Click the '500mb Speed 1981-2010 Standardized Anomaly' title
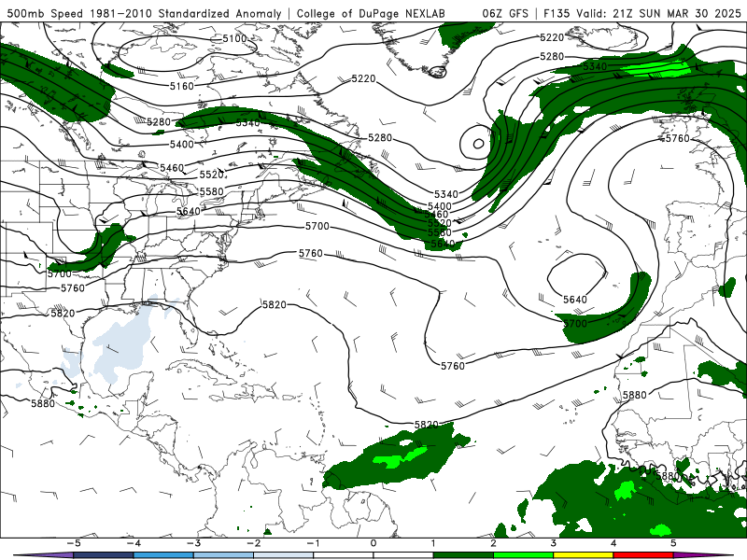The height and width of the screenshot is (560, 747). [145, 13]
